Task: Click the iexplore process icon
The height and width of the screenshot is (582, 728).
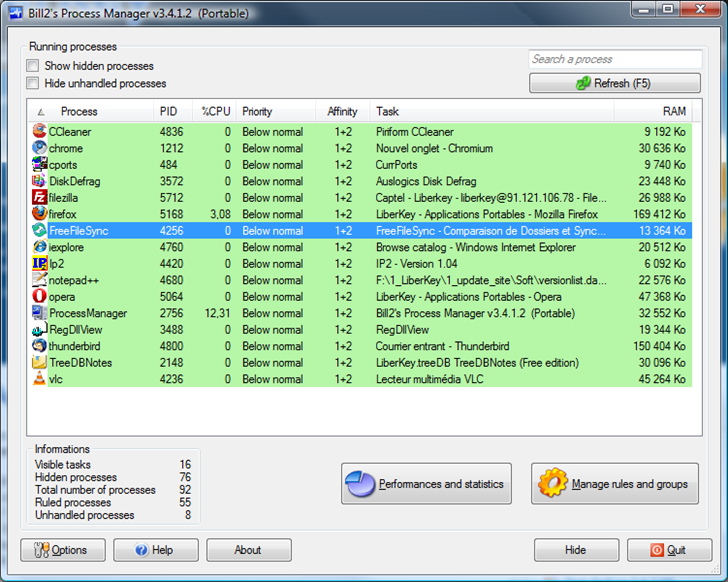Action: pyautogui.click(x=39, y=247)
